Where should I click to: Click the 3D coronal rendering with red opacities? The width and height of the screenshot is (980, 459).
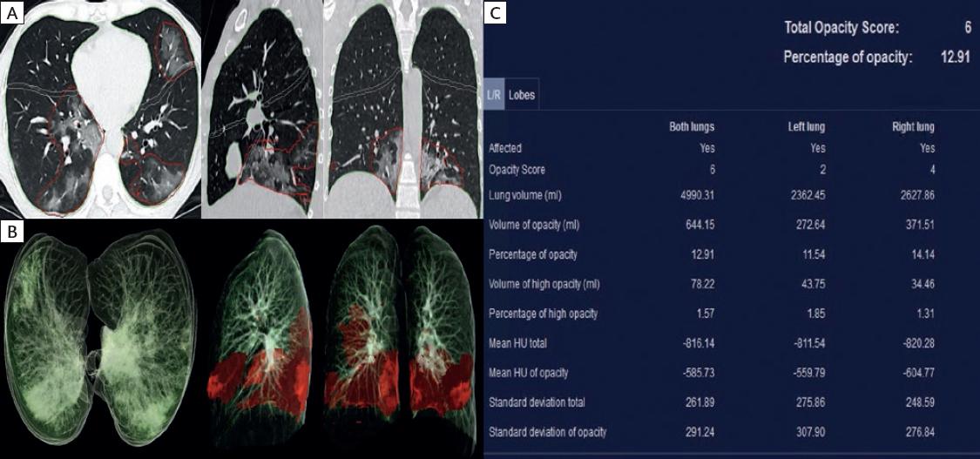click(402, 340)
